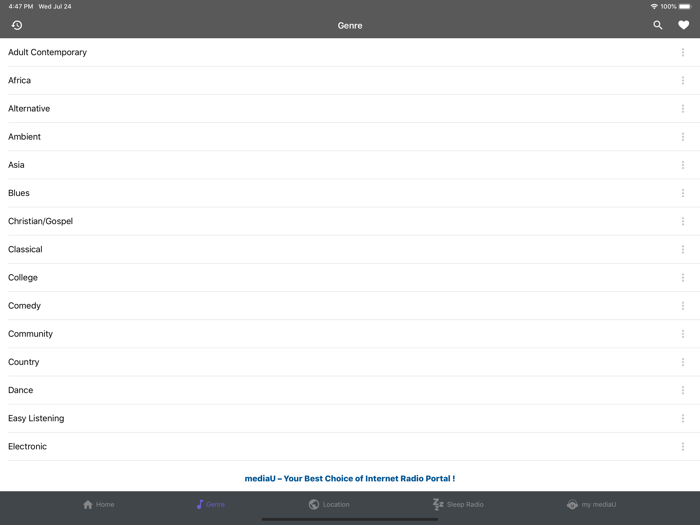This screenshot has width=700, height=525.
Task: Open more options for Dance
Action: 683,390
